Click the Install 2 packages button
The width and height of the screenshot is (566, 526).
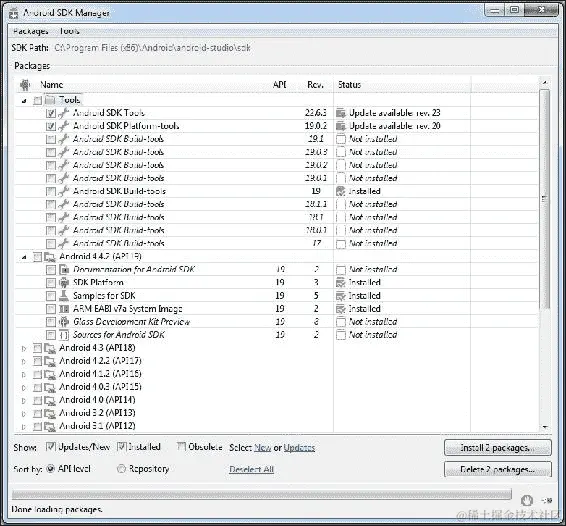(498, 448)
